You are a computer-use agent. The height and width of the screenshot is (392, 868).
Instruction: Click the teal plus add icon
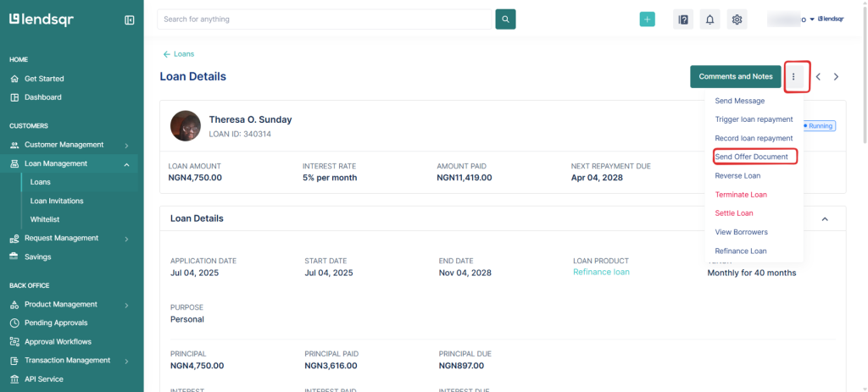pyautogui.click(x=647, y=19)
